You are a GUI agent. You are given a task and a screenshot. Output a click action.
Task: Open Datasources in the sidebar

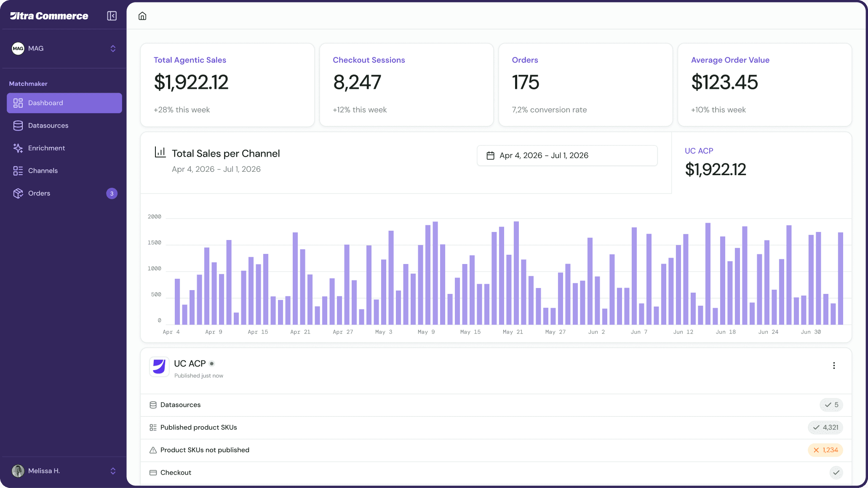(x=48, y=125)
